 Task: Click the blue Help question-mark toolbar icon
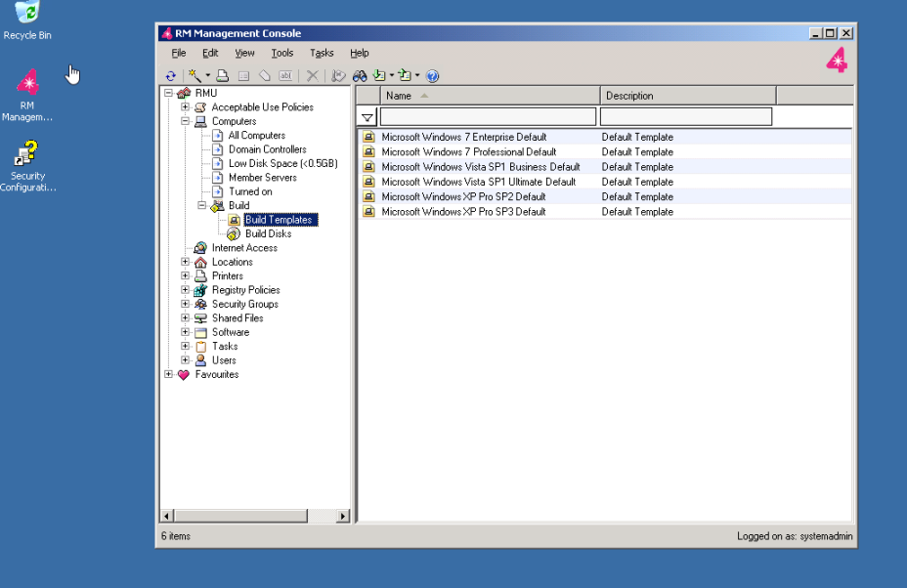pos(432,76)
